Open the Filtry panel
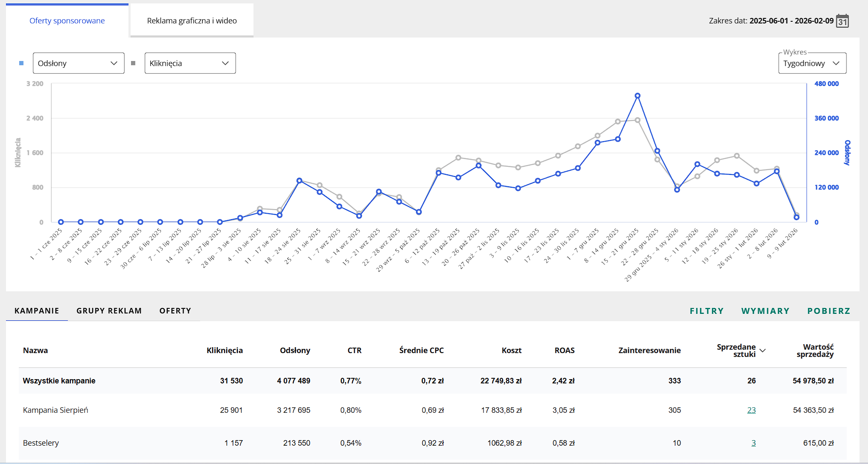This screenshot has height=464, width=868. pyautogui.click(x=707, y=311)
